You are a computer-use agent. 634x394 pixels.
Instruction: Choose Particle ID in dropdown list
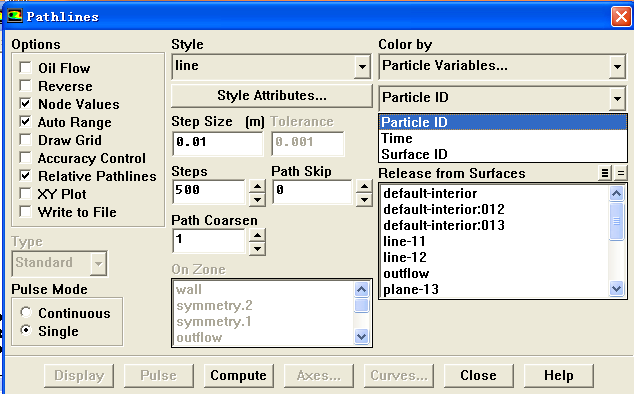click(503, 122)
